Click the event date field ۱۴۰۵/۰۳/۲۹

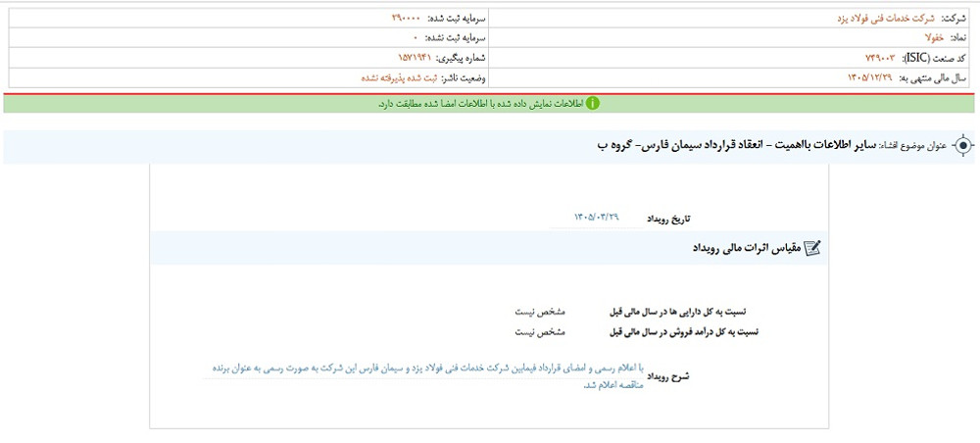point(596,218)
